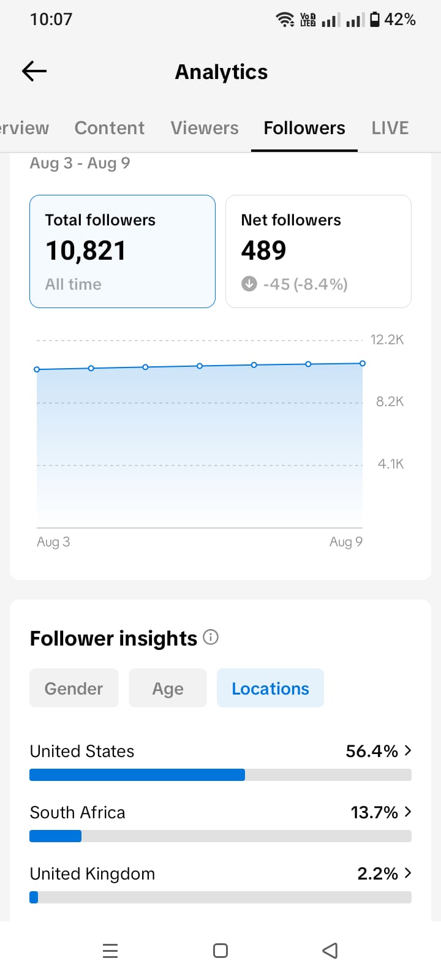Show Age insights
This screenshot has height=980, width=441.
[x=168, y=688]
